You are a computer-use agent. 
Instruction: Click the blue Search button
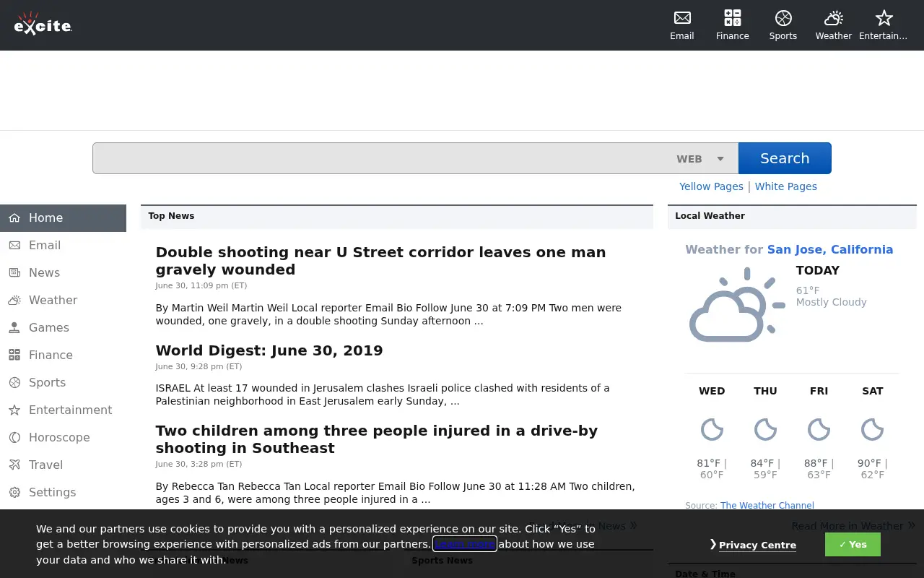pos(785,158)
